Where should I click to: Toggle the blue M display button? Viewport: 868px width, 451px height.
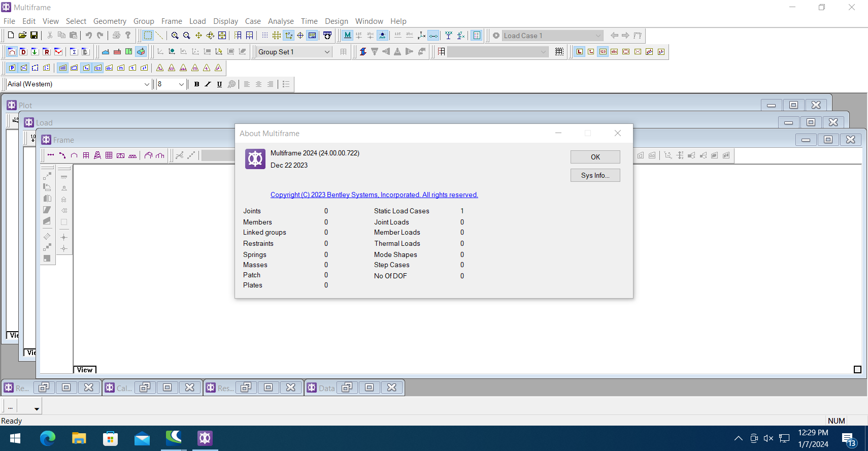(347, 35)
